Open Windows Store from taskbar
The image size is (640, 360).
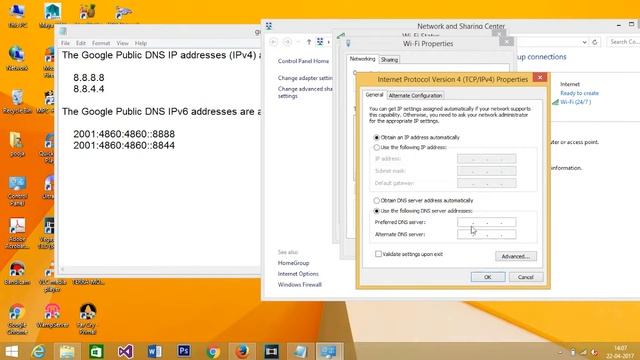(x=96, y=351)
